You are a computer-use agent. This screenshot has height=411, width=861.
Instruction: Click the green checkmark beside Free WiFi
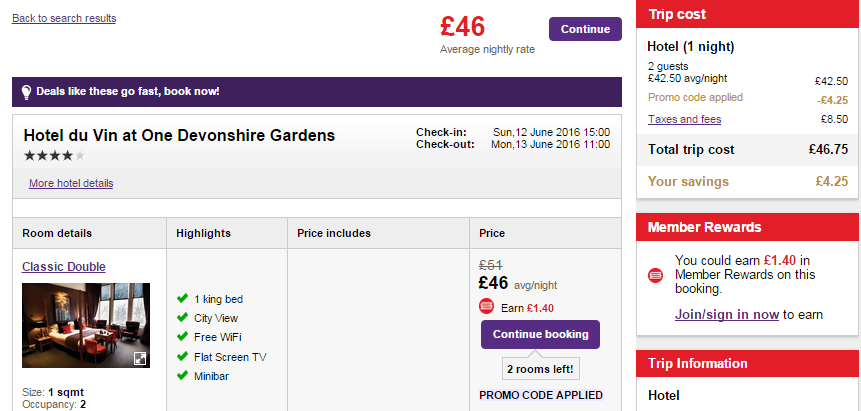pyautogui.click(x=182, y=336)
